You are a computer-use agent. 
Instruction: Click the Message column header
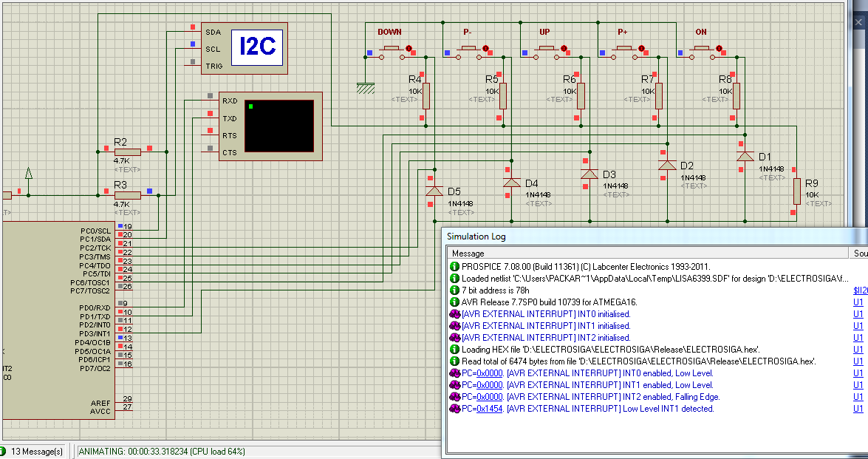tap(468, 254)
